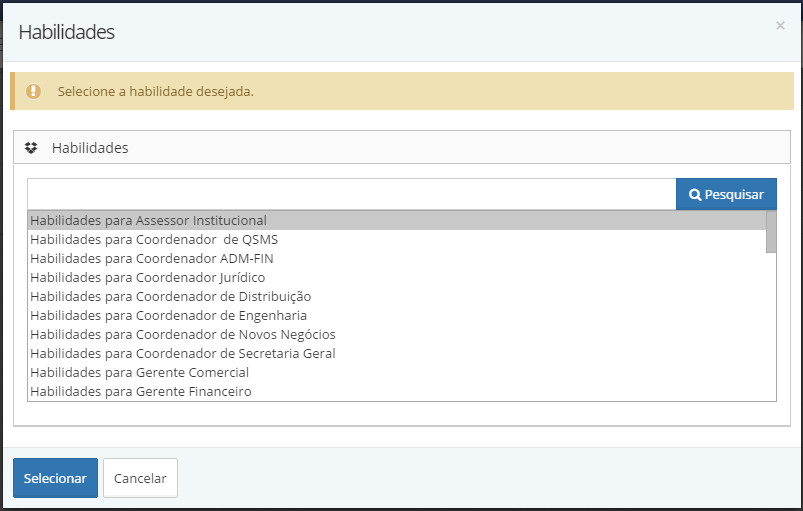Choose Habilidades para Gerente Financeiro
803x511 pixels.
(x=397, y=391)
